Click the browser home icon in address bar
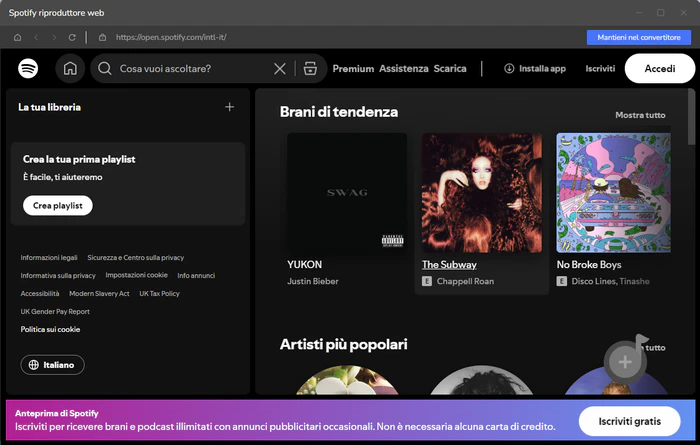Image resolution: width=700 pixels, height=445 pixels. 17,37
